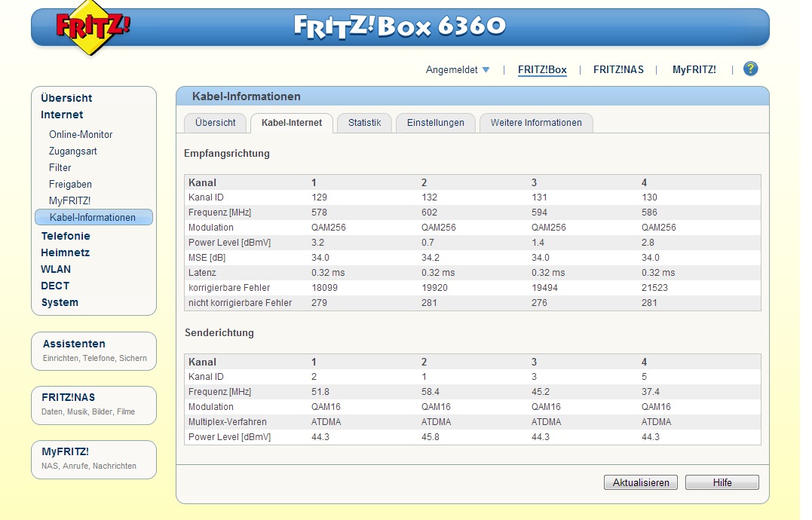This screenshot has height=520, width=812.
Task: Switch to the Übersicht tab
Action: [215, 123]
